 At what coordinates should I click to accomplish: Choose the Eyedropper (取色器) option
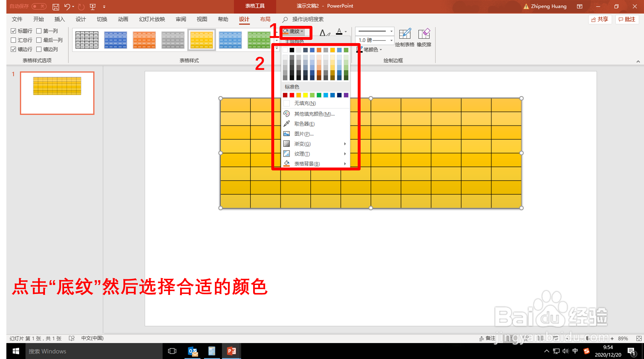[304, 124]
